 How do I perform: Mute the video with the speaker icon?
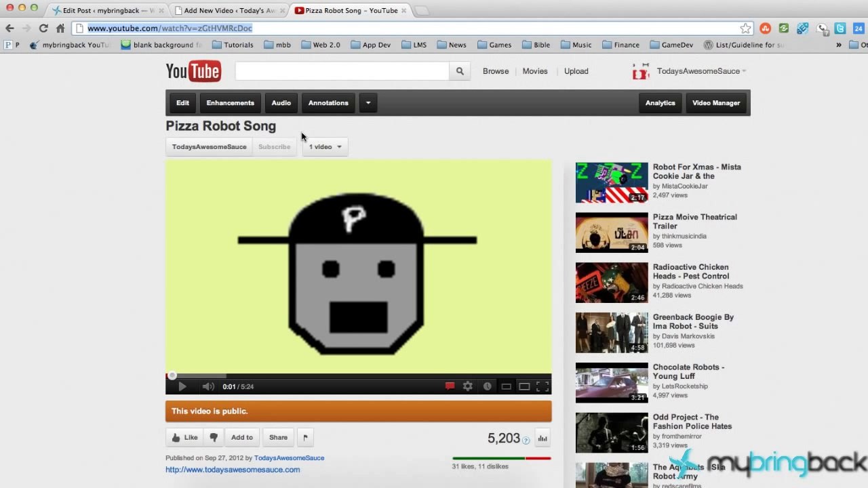(x=208, y=386)
